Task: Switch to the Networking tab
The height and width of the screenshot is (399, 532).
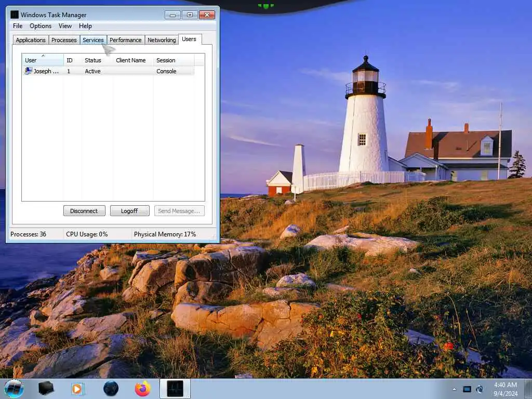Action: (x=162, y=40)
